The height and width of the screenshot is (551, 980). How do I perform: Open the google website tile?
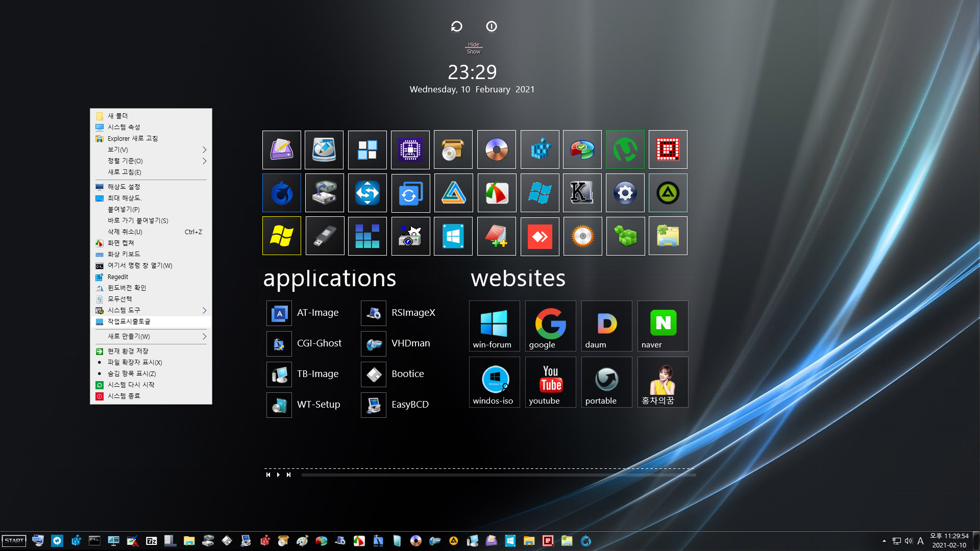coord(550,326)
